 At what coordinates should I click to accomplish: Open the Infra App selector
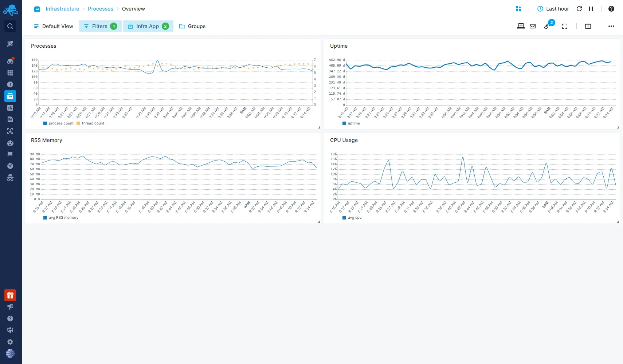pos(148,26)
